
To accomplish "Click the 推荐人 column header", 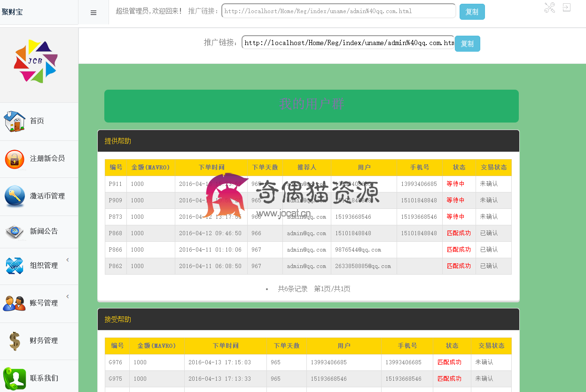I will click(x=307, y=168).
